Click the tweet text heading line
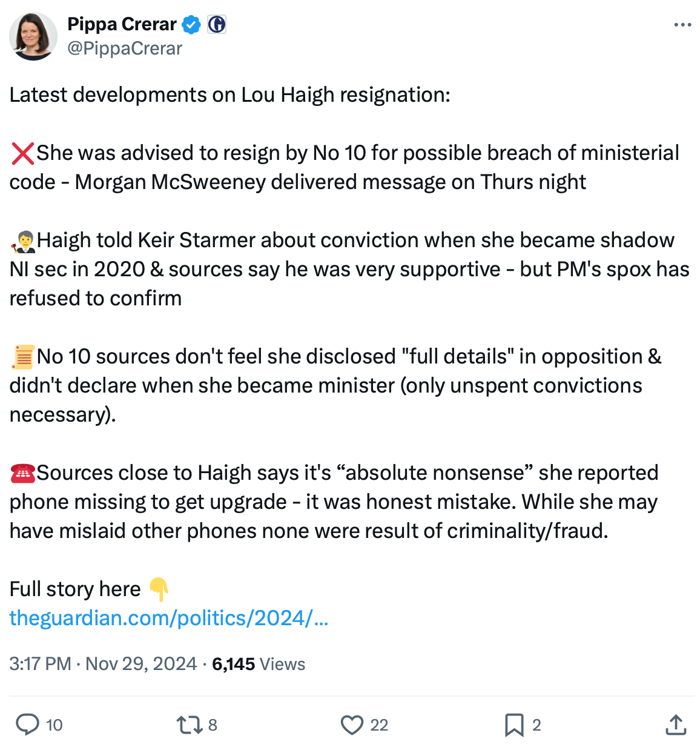Image resolution: width=700 pixels, height=750 pixels. pyautogui.click(x=229, y=95)
